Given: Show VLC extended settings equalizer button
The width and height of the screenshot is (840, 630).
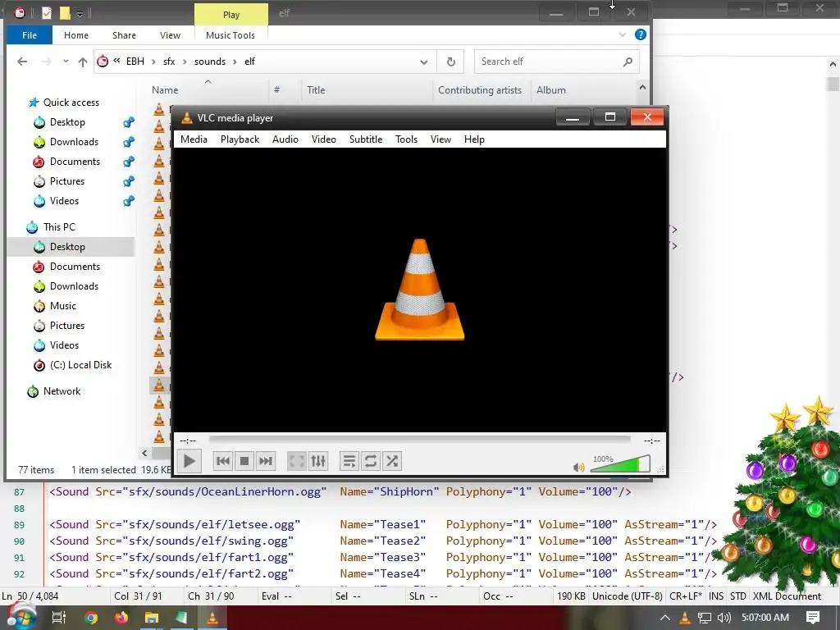Looking at the screenshot, I should [x=318, y=461].
